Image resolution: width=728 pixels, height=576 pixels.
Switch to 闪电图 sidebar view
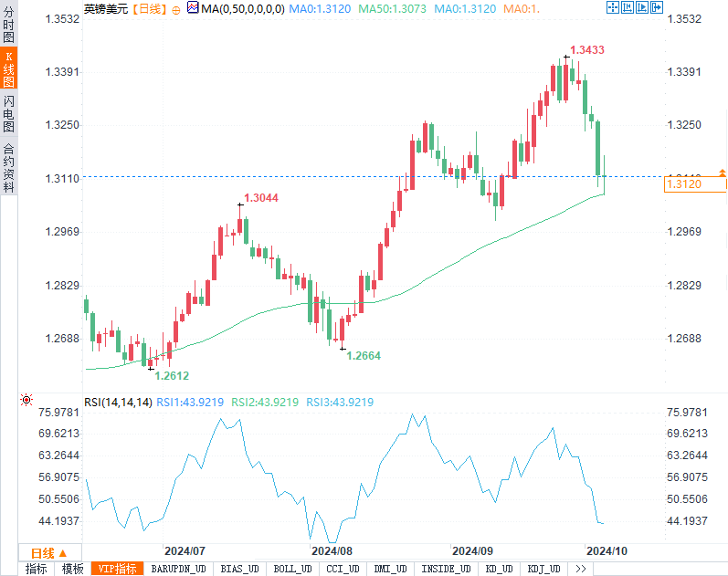point(8,114)
